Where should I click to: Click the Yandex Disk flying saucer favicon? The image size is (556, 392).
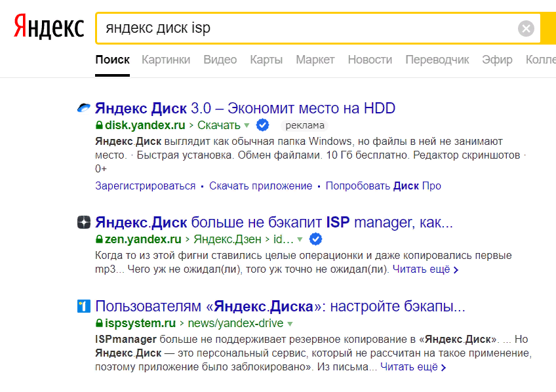pyautogui.click(x=84, y=108)
